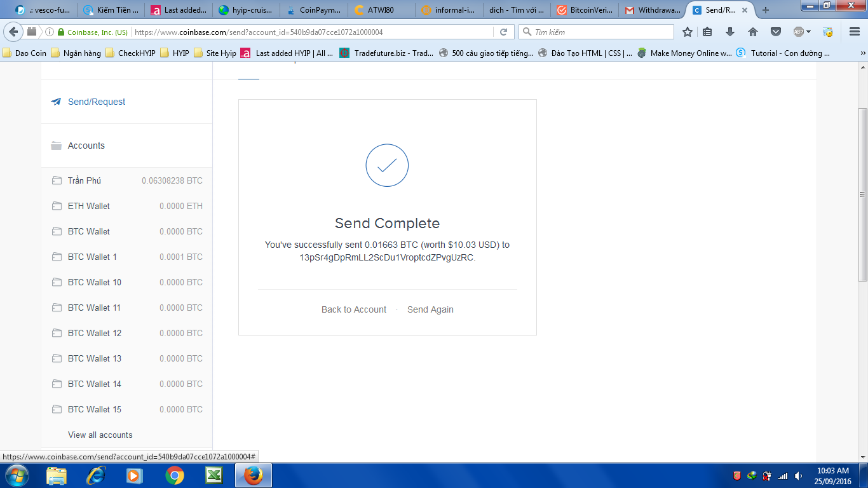The image size is (868, 488).
Task: Open the Dao Coin bookmark folder
Action: pyautogui.click(x=25, y=53)
